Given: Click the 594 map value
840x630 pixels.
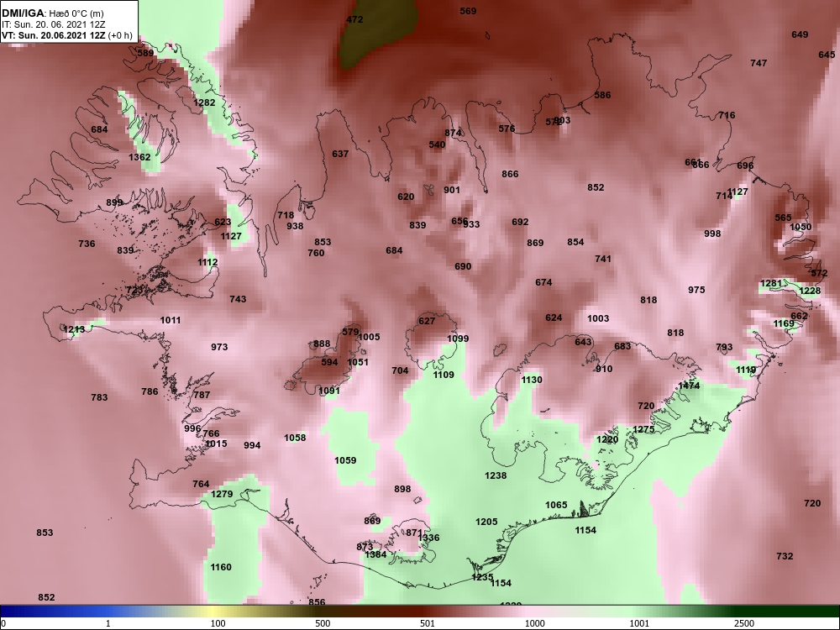Looking at the screenshot, I should coord(329,362).
